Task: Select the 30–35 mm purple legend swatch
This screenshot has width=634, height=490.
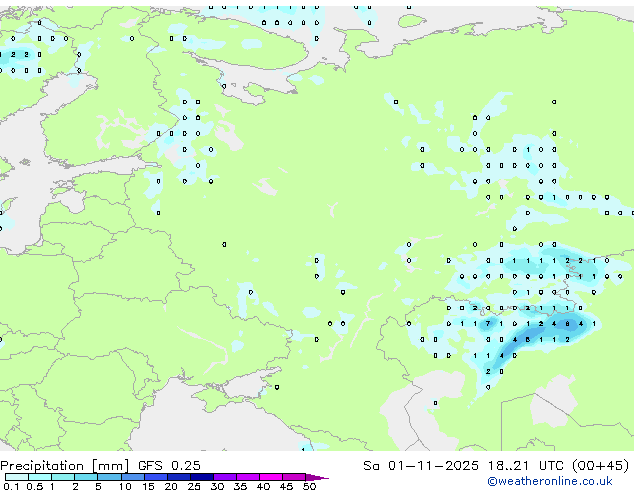Action: pyautogui.click(x=225, y=477)
